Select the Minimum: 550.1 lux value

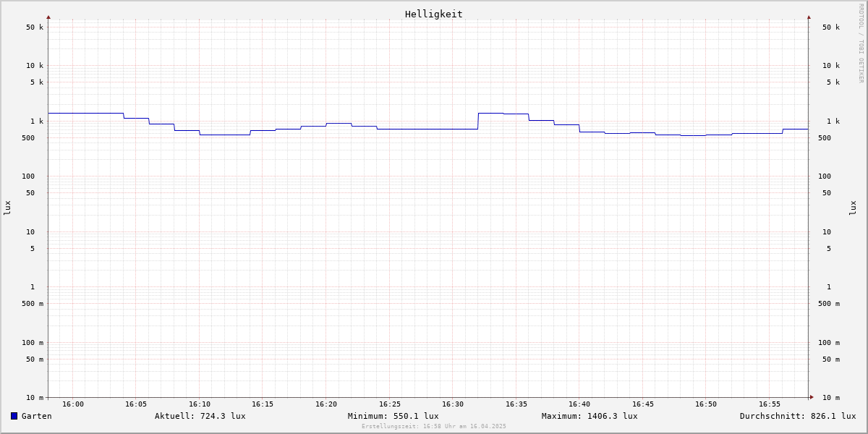(393, 416)
